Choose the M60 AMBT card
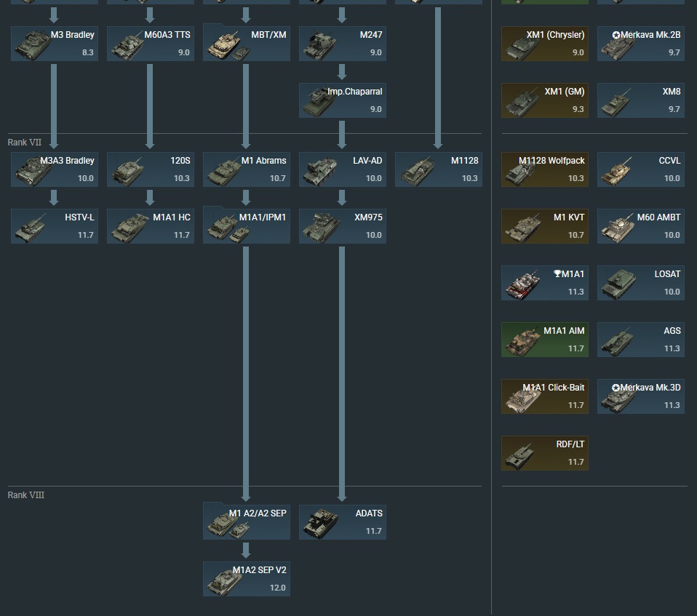 640,225
